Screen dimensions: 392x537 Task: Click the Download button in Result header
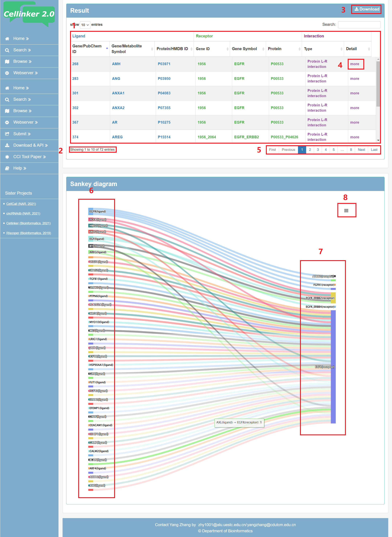[367, 9]
